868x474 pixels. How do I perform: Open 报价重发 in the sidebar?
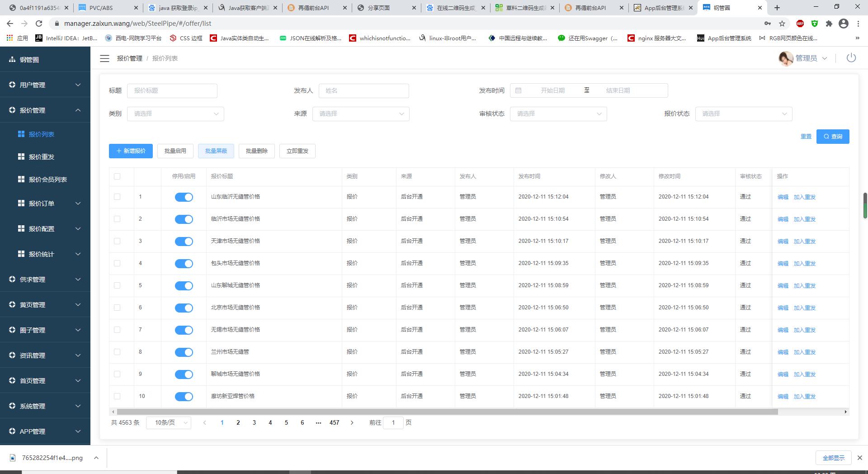(x=41, y=157)
